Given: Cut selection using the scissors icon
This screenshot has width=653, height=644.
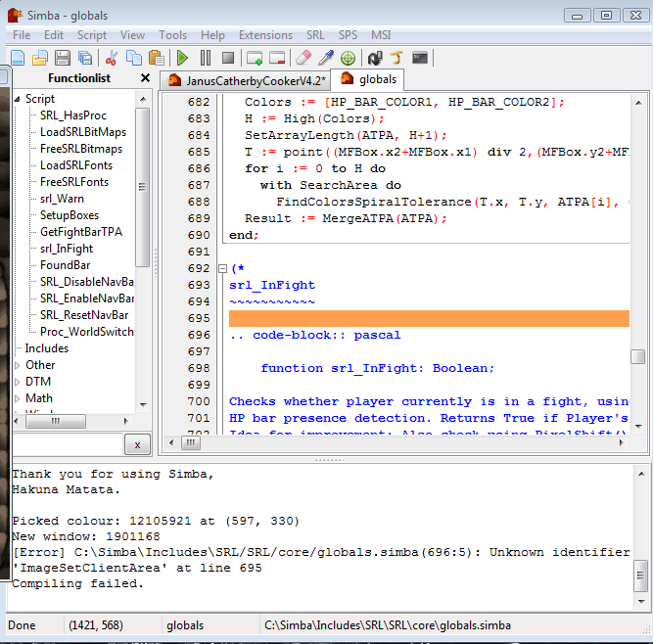Looking at the screenshot, I should pyautogui.click(x=112, y=59).
